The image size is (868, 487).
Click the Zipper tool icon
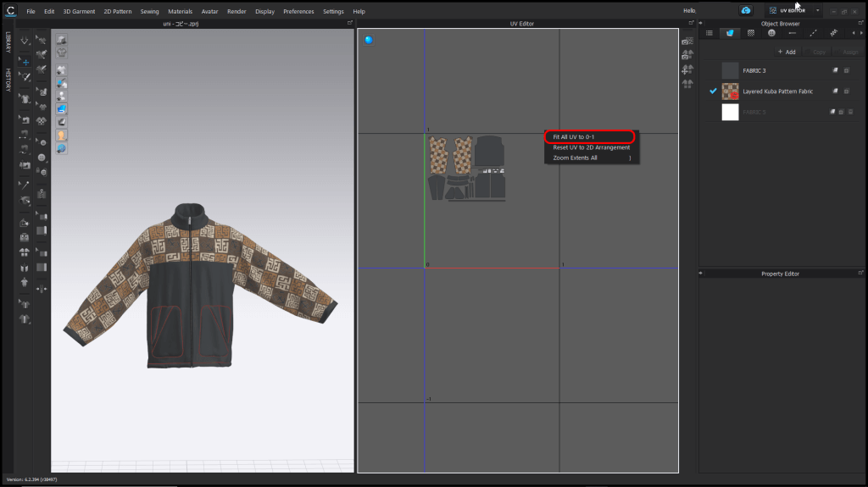coord(42,194)
